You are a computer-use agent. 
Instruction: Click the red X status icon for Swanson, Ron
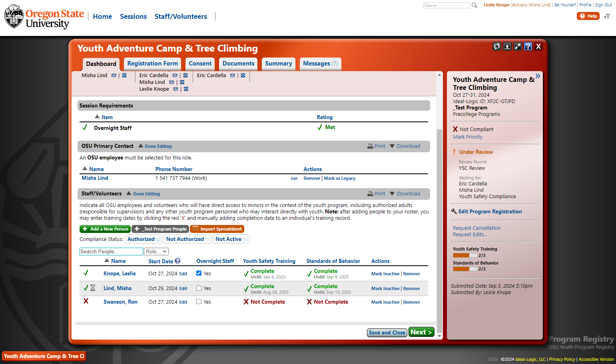click(x=86, y=301)
